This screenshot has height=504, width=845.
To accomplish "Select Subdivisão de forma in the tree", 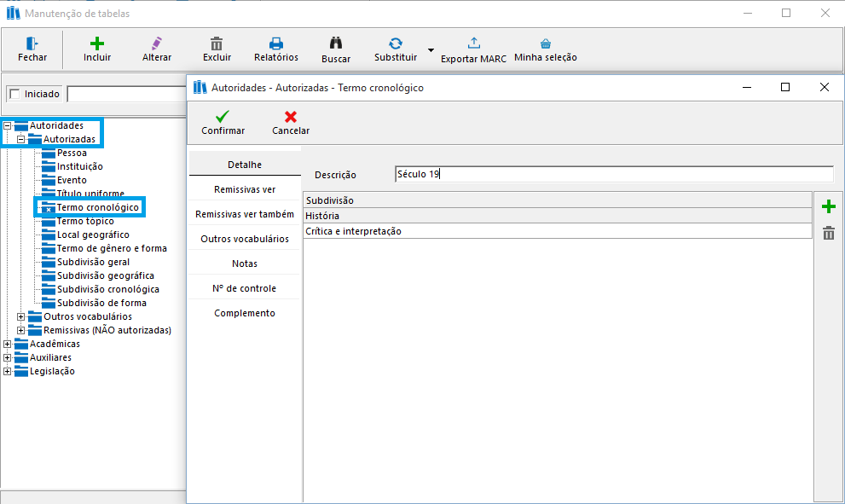I will tap(101, 303).
